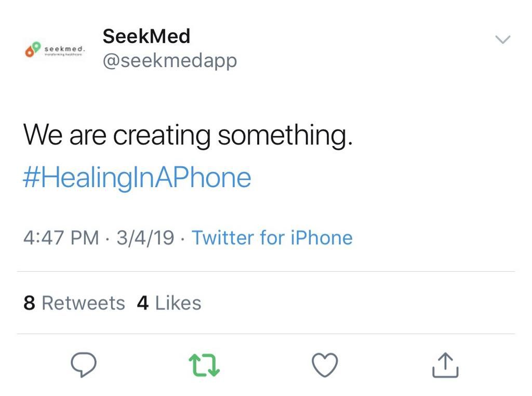Click the Twitter for iPhone source link
This screenshot has height=396, width=532.
[272, 237]
